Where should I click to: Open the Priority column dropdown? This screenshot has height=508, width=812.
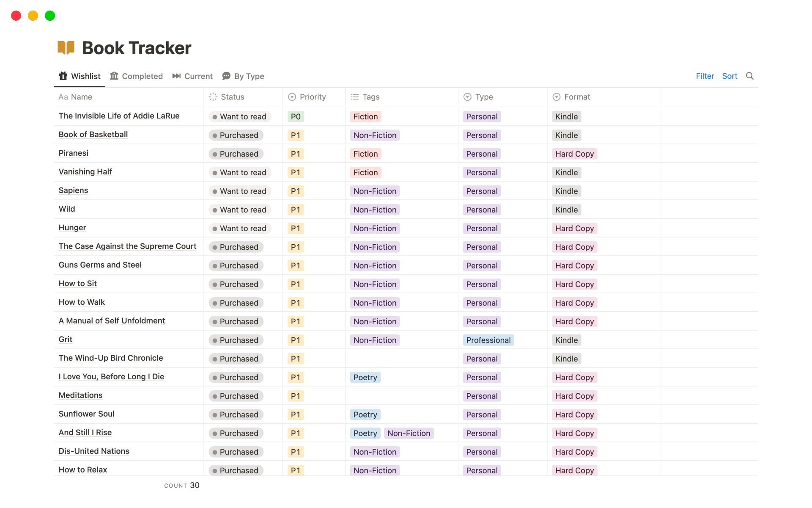coord(292,97)
